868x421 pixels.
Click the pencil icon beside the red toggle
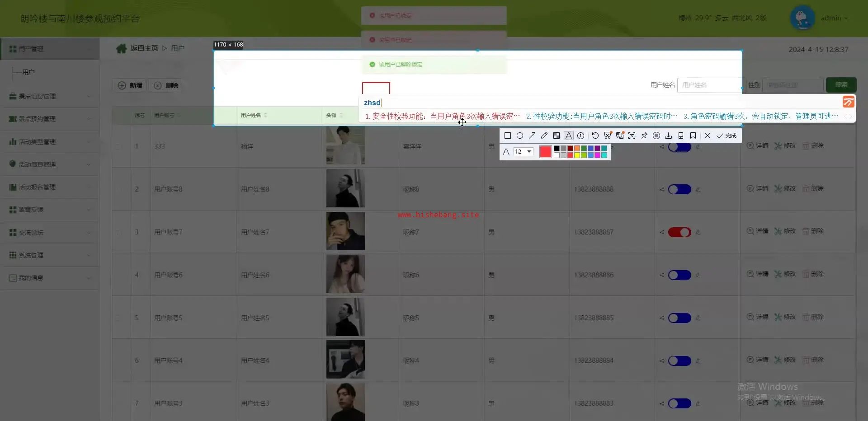click(698, 232)
